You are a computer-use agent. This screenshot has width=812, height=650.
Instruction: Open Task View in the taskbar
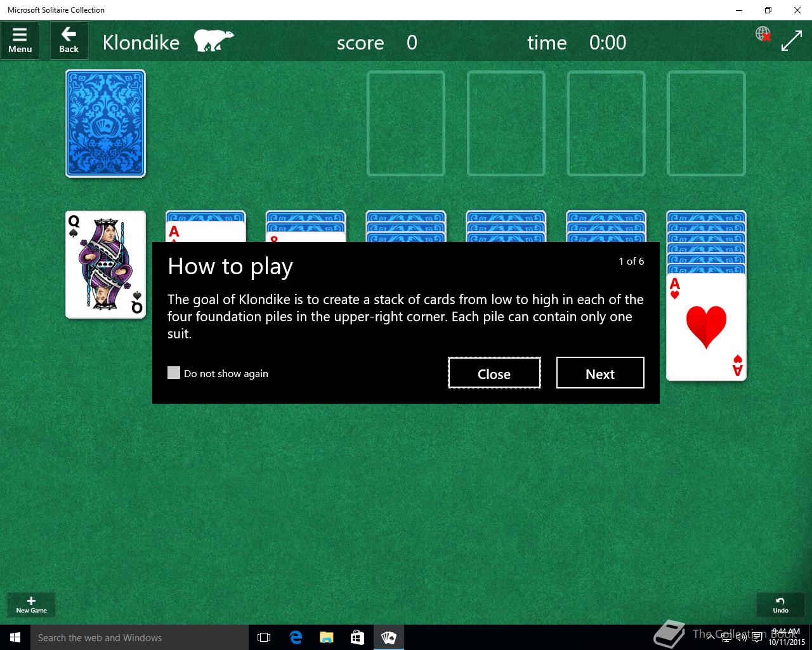click(264, 637)
